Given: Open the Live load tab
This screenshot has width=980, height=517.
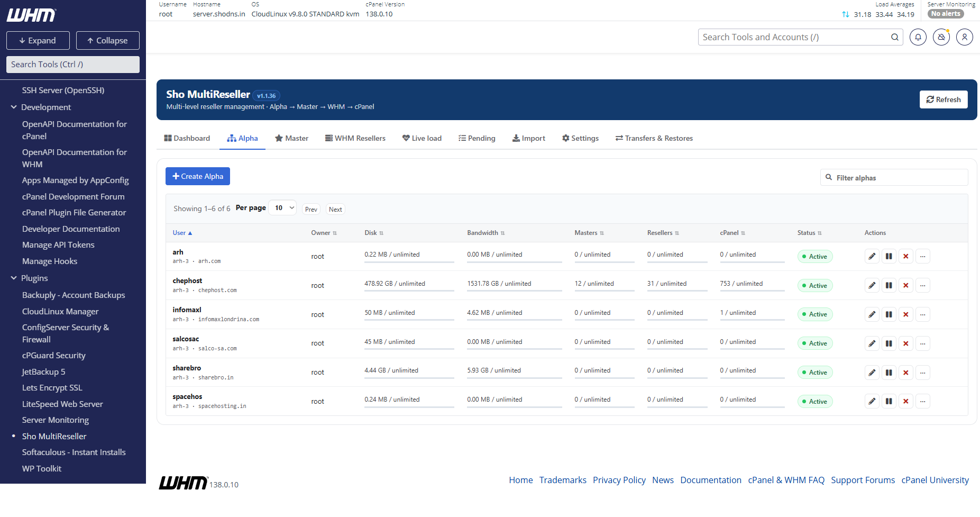Looking at the screenshot, I should [x=422, y=138].
